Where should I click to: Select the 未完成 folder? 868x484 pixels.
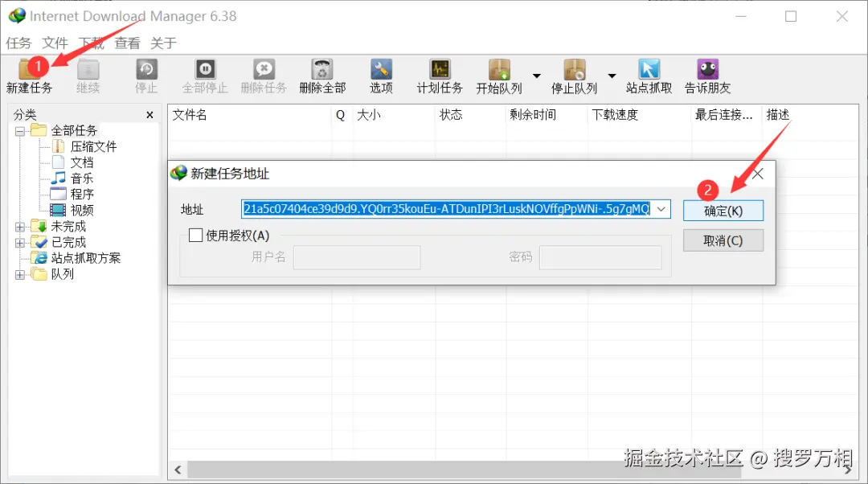[x=68, y=227]
